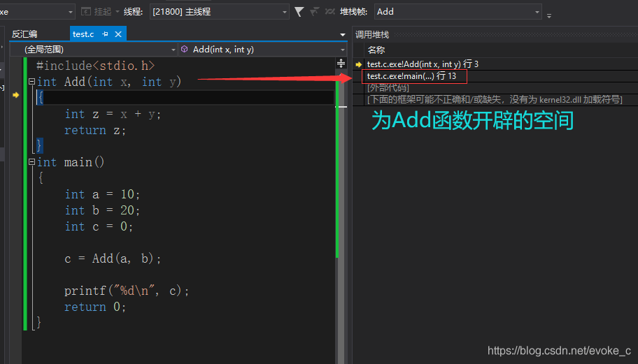Select the kernel32.dll frames warning row
The width and height of the screenshot is (638, 364).
[x=495, y=99]
